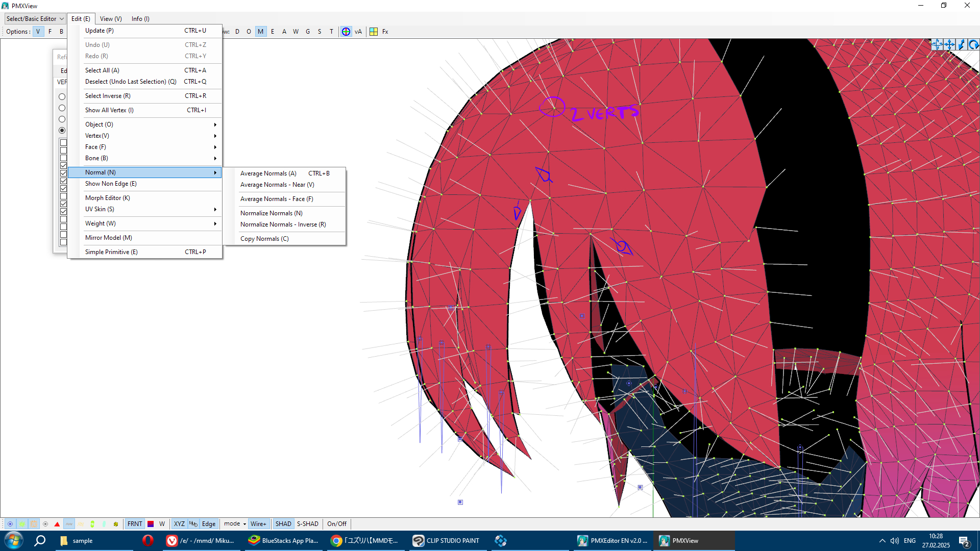The width and height of the screenshot is (980, 551).
Task: Toggle the Edge display button
Action: [209, 524]
